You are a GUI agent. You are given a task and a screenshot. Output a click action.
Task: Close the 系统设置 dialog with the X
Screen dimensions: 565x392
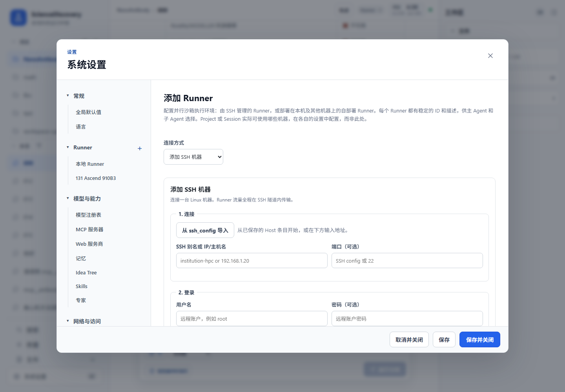(490, 56)
